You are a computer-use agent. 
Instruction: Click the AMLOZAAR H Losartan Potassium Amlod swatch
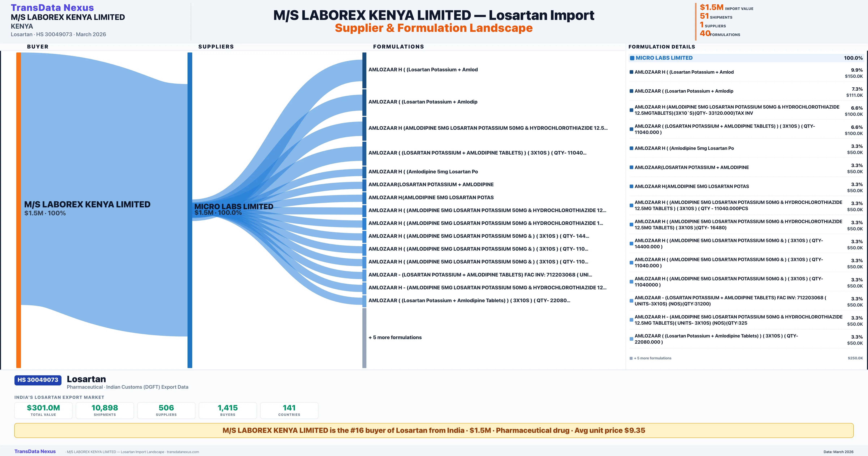tap(631, 72)
